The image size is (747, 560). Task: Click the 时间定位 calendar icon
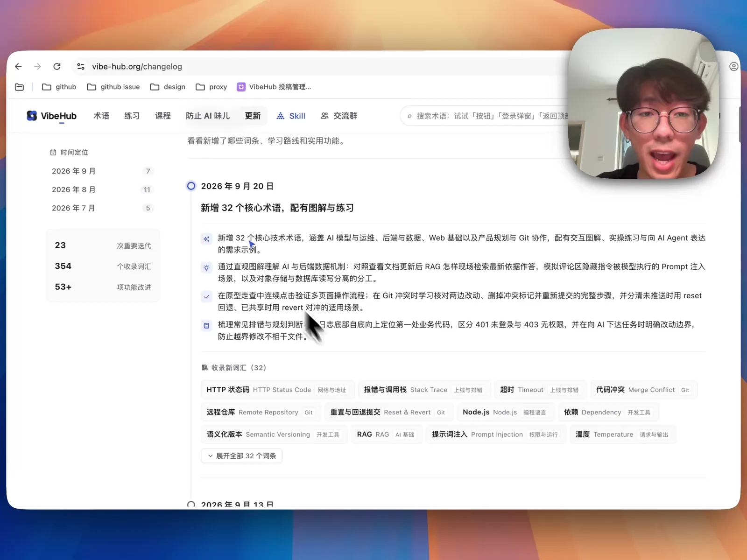pyautogui.click(x=53, y=153)
